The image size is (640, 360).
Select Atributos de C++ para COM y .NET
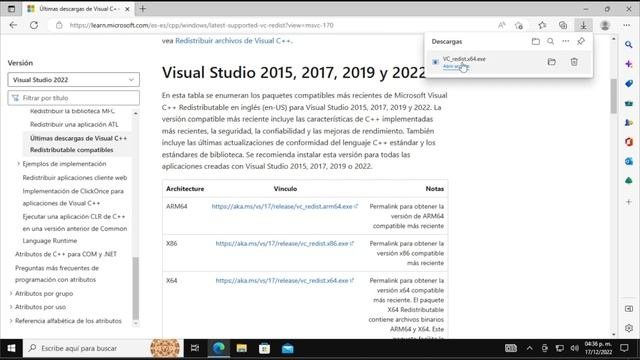pyautogui.click(x=66, y=254)
